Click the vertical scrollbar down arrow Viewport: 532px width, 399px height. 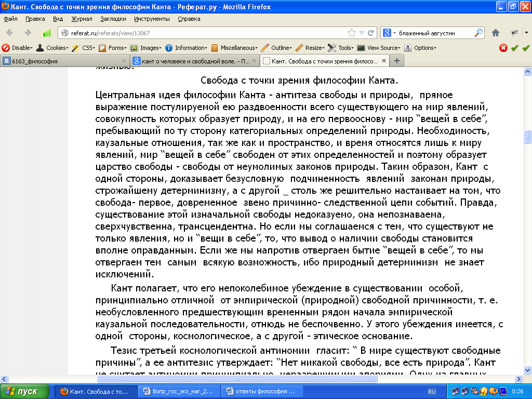[527, 370]
